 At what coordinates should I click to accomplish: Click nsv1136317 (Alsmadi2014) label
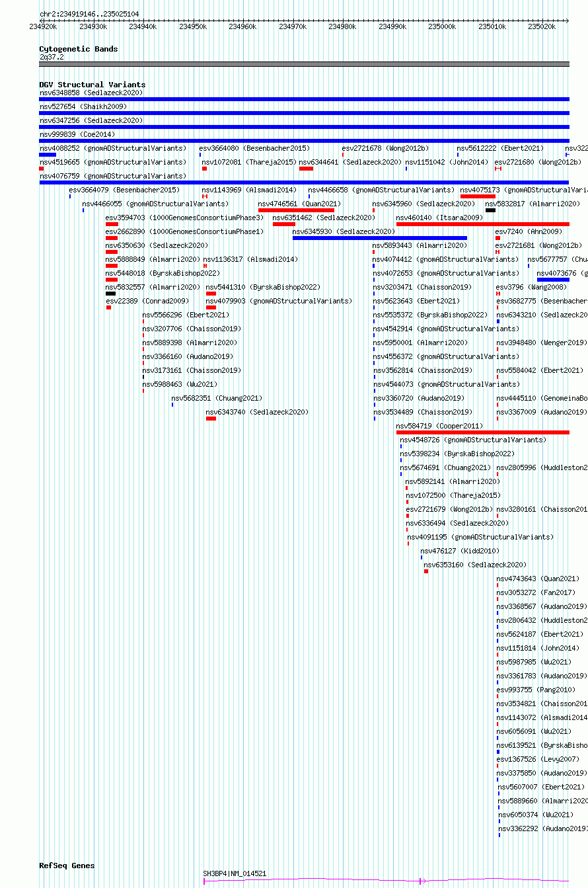coord(250,259)
